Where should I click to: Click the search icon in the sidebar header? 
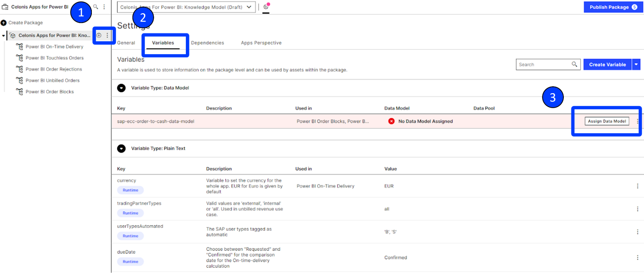click(x=96, y=6)
